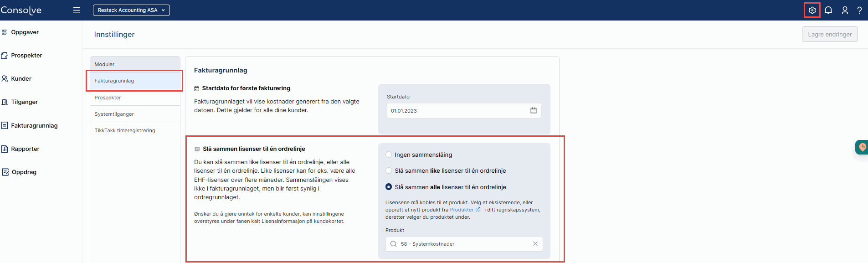
Task: Expand the Restack Accounting ASA company dropdown
Action: pos(131,10)
